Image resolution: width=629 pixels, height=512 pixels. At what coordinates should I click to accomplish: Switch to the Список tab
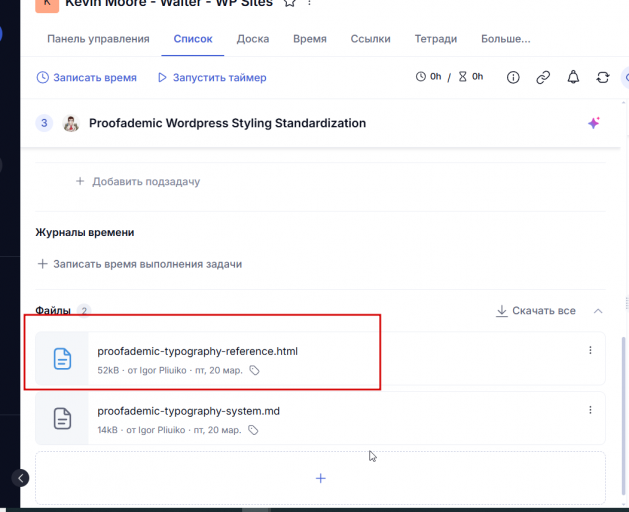193,39
